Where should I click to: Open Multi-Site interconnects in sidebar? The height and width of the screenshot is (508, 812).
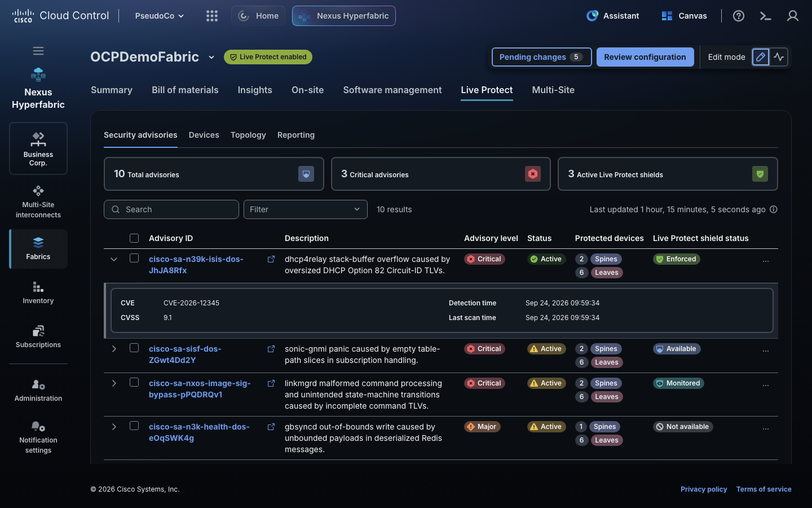coord(38,202)
